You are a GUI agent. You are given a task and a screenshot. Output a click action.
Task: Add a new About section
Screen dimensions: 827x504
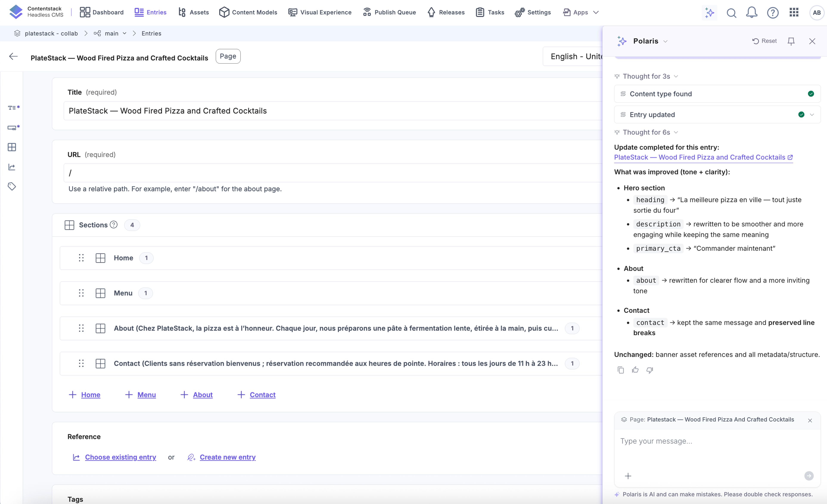pos(196,395)
